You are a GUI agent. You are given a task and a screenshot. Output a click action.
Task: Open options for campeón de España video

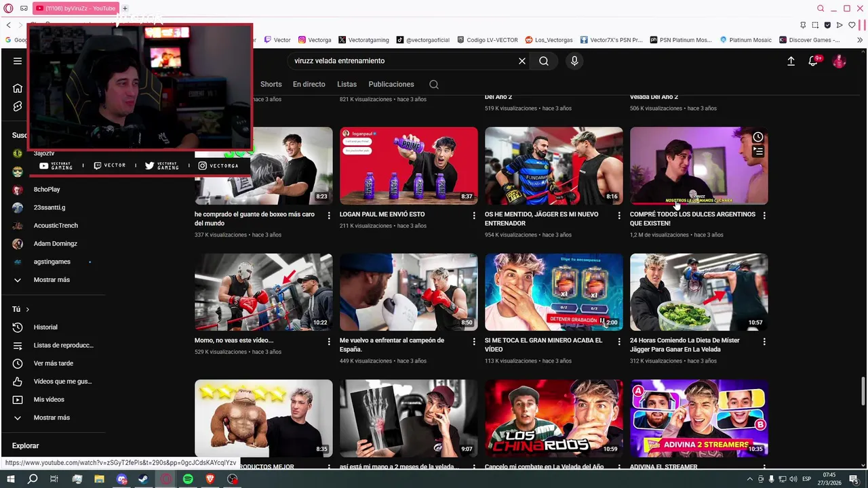474,342
